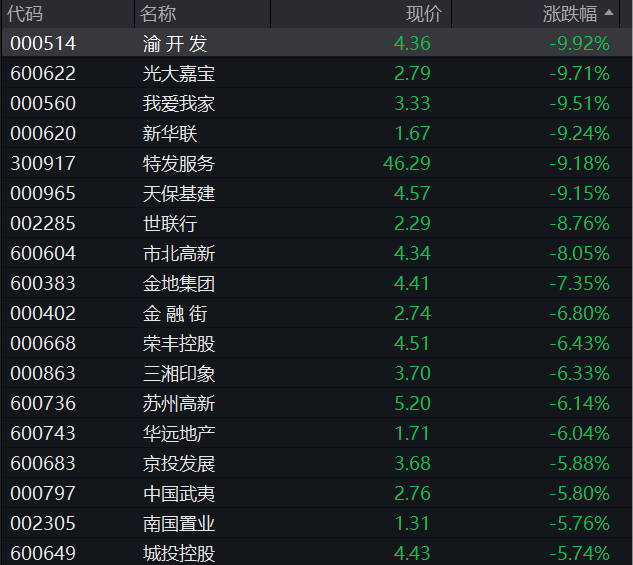The width and height of the screenshot is (633, 565).
Task: Select stock code 000560
Action: click(43, 103)
